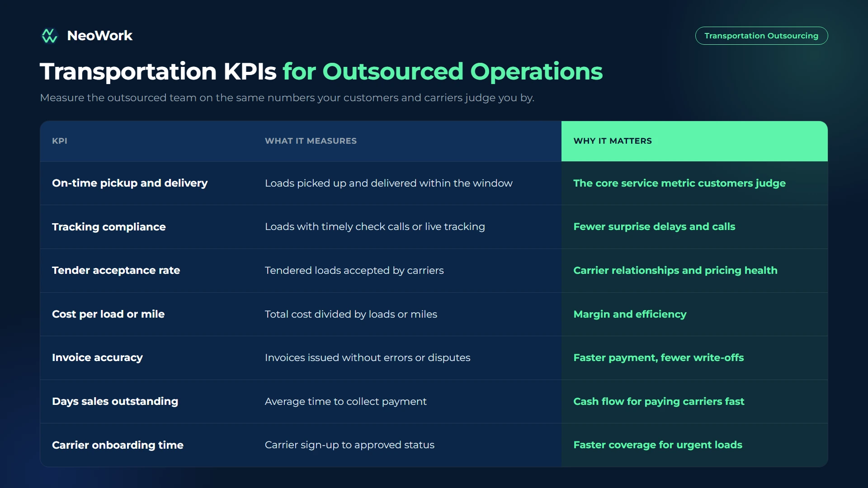Click 'Margin and efficiency'

point(630,314)
